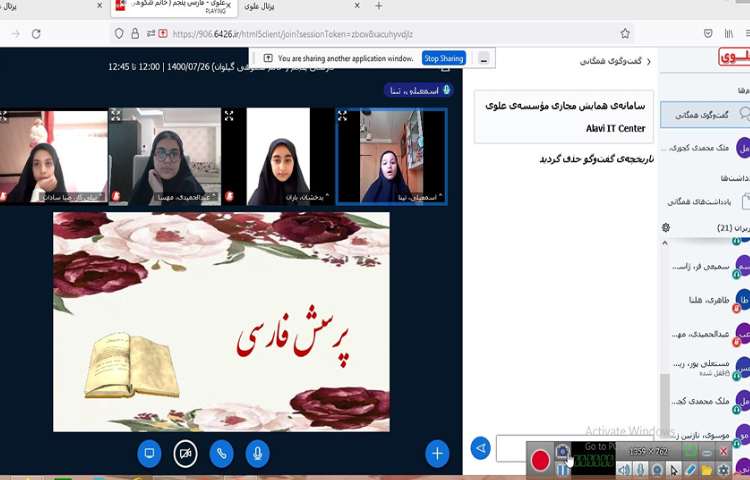Switch to the active class session tab
The image size is (750, 480).
pos(175,7)
